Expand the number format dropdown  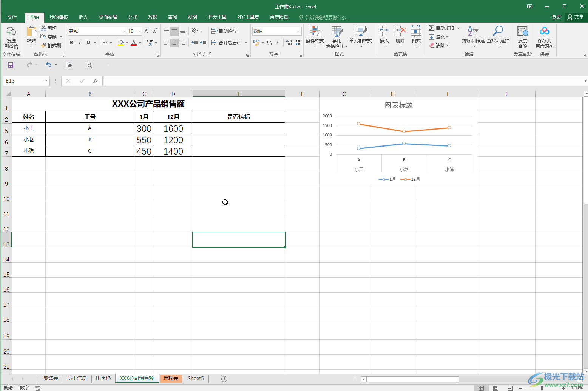[299, 31]
